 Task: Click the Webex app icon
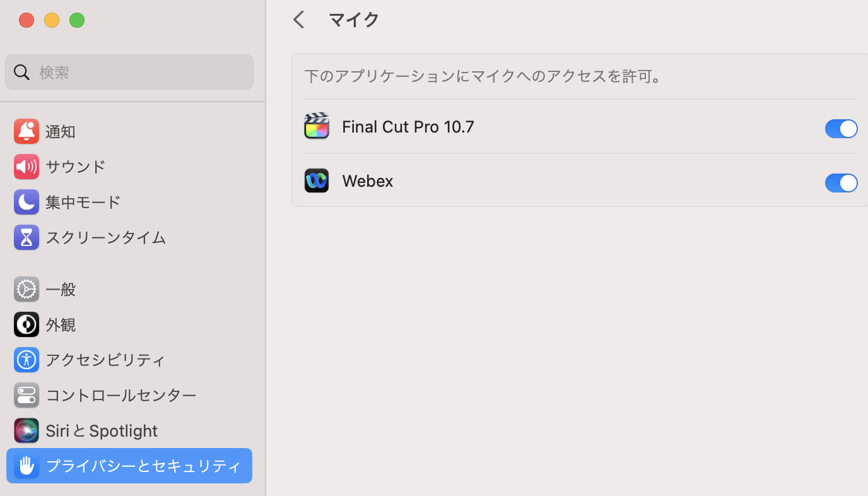pos(317,180)
